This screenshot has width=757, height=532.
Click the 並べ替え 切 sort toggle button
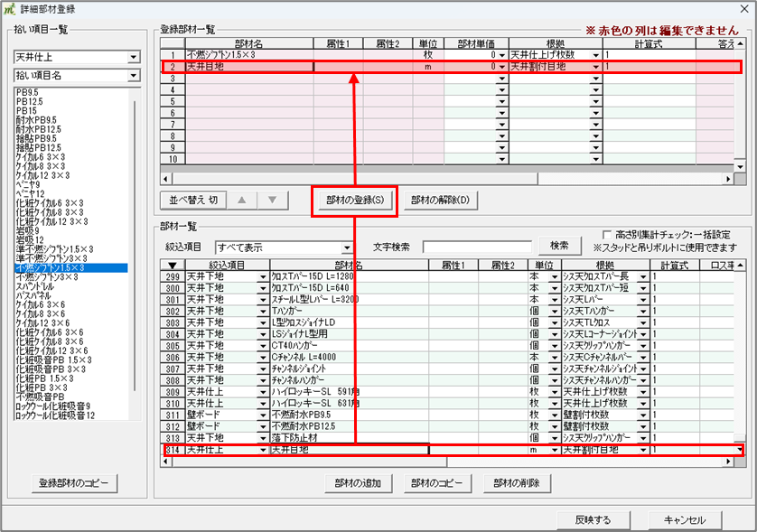coord(193,200)
